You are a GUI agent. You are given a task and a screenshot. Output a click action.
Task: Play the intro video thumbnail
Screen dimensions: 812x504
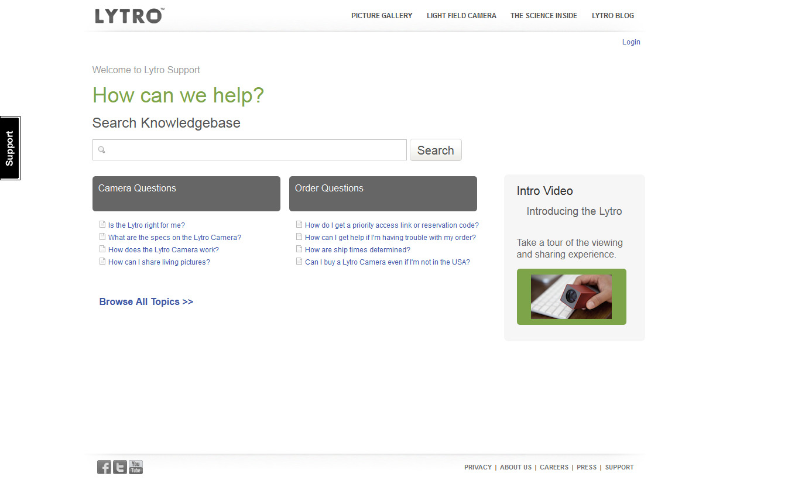(571, 297)
